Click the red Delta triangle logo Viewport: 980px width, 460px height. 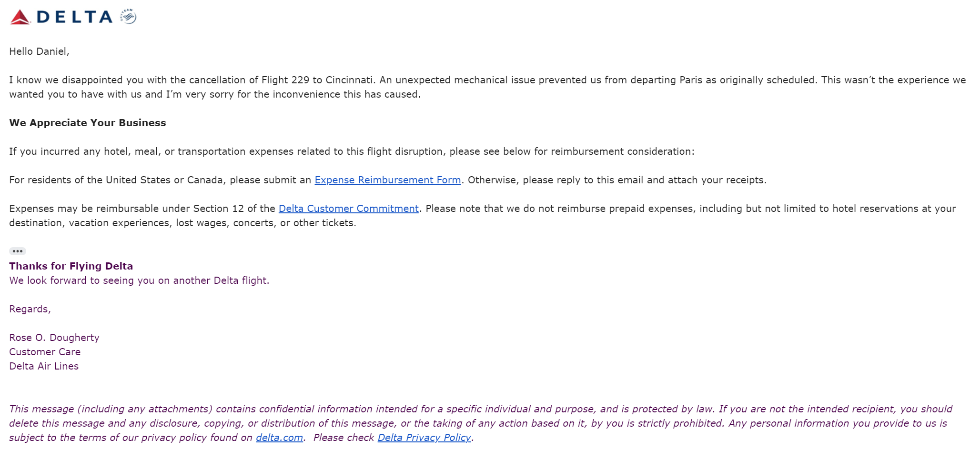click(x=20, y=18)
